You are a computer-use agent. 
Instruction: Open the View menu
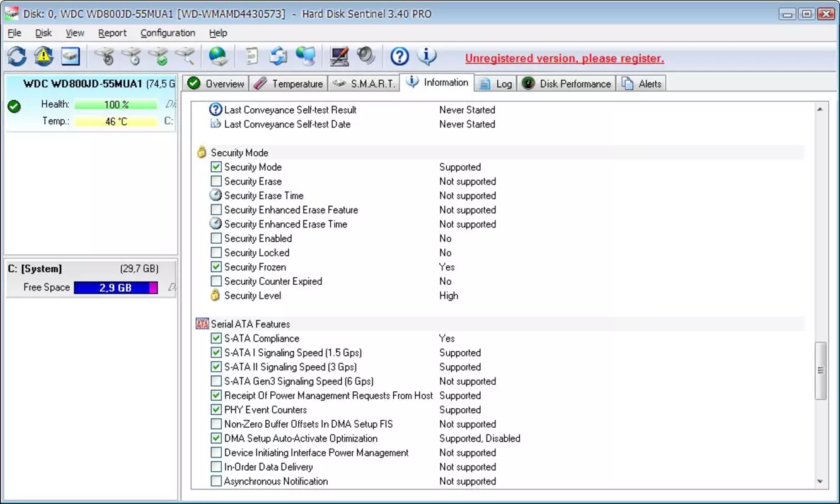click(75, 33)
